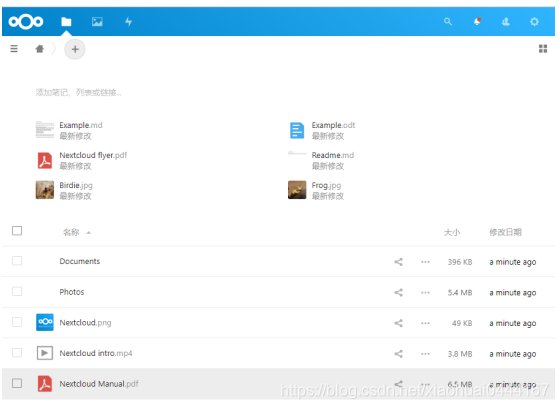Screen dimensions: 559x409
Task: Share Nextcloud intro.mp4
Action: click(398, 354)
